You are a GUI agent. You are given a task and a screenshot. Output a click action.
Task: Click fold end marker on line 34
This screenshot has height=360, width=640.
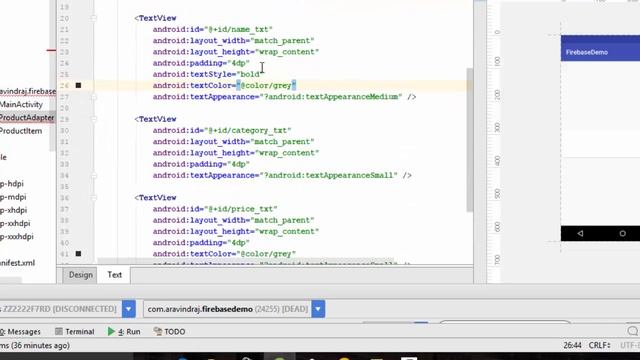click(x=94, y=176)
